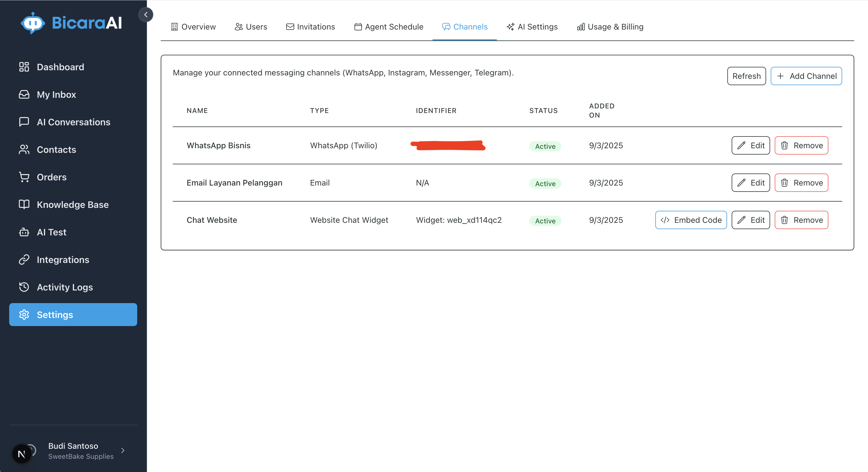Open My Inbox in the sidebar

56,94
